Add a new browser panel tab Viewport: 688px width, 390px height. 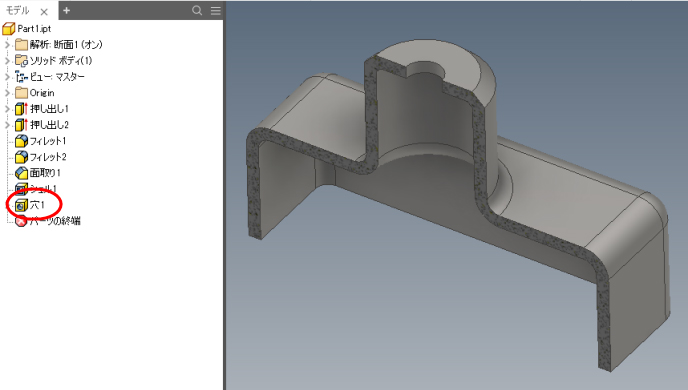coord(66,10)
